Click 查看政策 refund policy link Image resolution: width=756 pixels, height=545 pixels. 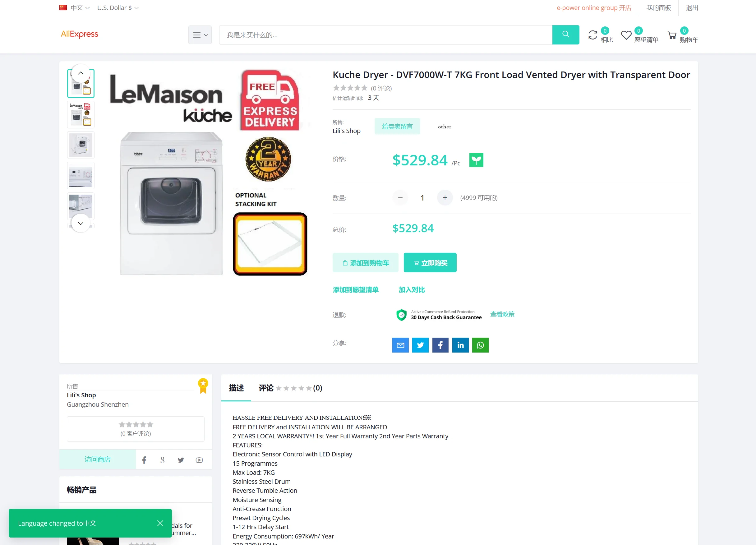[x=502, y=314]
